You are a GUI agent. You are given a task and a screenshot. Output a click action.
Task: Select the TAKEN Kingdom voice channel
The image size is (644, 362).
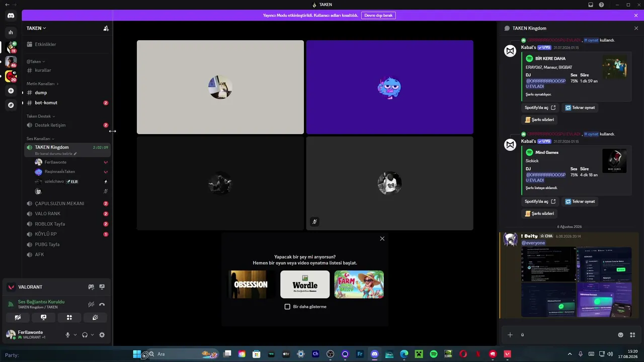coord(67,150)
